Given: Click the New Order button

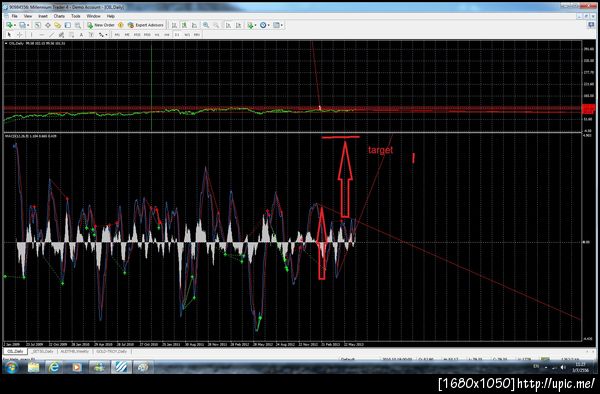Looking at the screenshot, I should (101, 25).
